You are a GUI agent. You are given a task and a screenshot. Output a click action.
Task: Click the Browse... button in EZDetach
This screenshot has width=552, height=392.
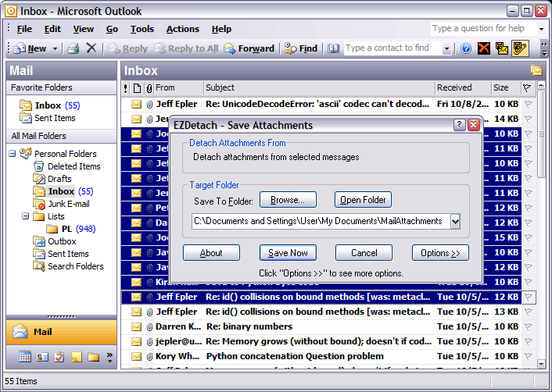tap(288, 200)
